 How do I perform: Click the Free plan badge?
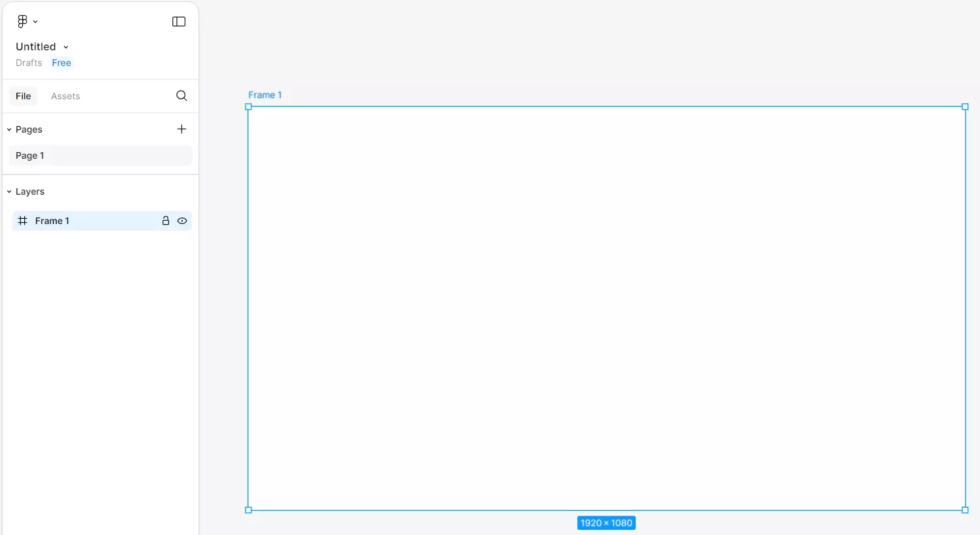pos(61,63)
